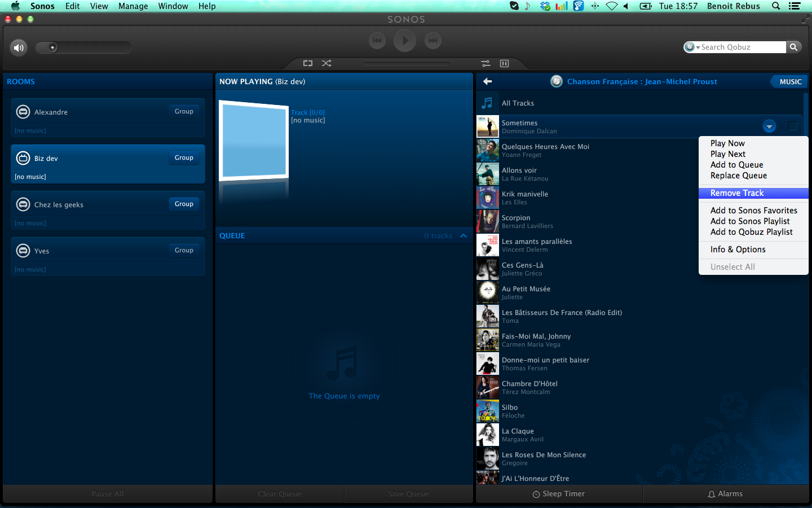The height and width of the screenshot is (508, 812).
Task: Click Silbo album thumbnail
Action: click(x=488, y=411)
